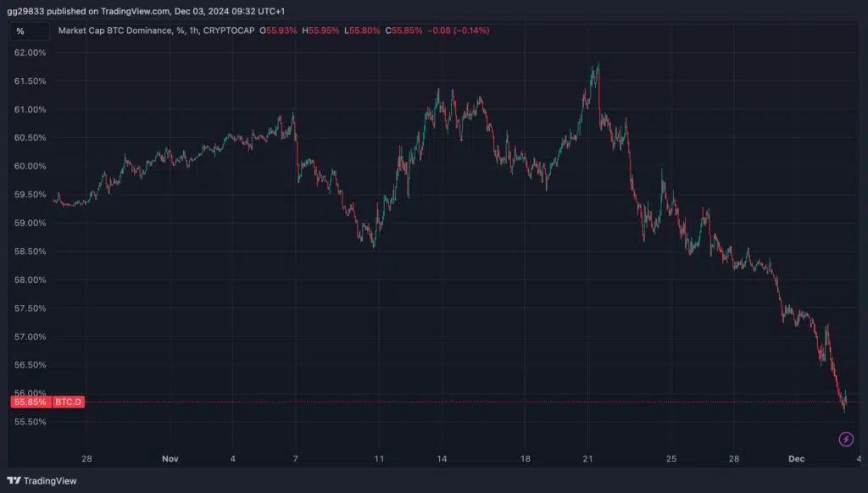Viewport: 868px width, 493px height.
Task: Click the 60.00% level on price axis
Action: pyautogui.click(x=31, y=166)
